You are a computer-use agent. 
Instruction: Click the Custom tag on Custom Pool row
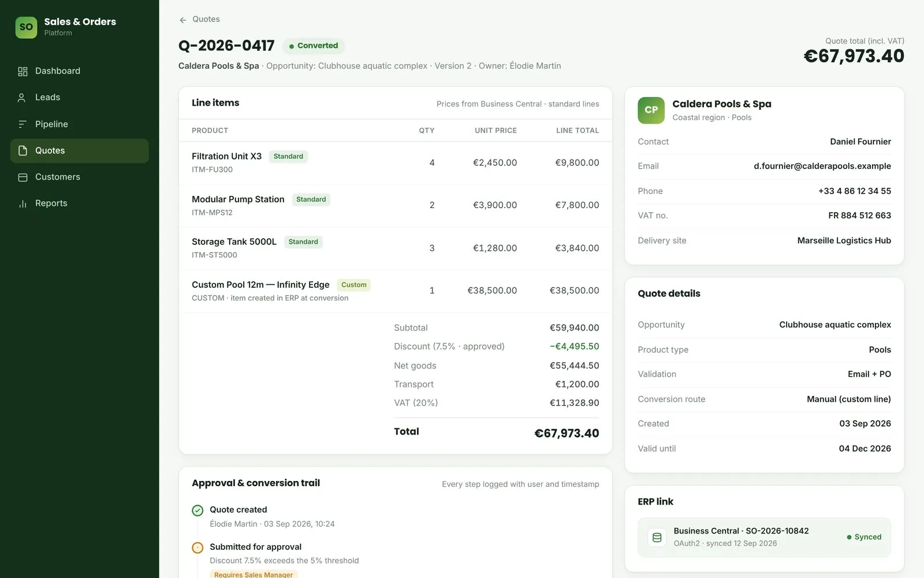point(353,285)
